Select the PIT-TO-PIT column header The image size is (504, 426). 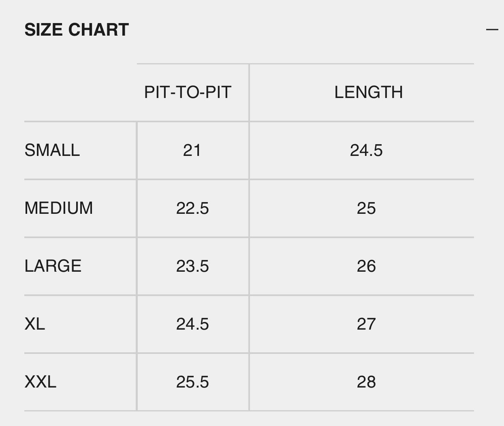coord(188,92)
